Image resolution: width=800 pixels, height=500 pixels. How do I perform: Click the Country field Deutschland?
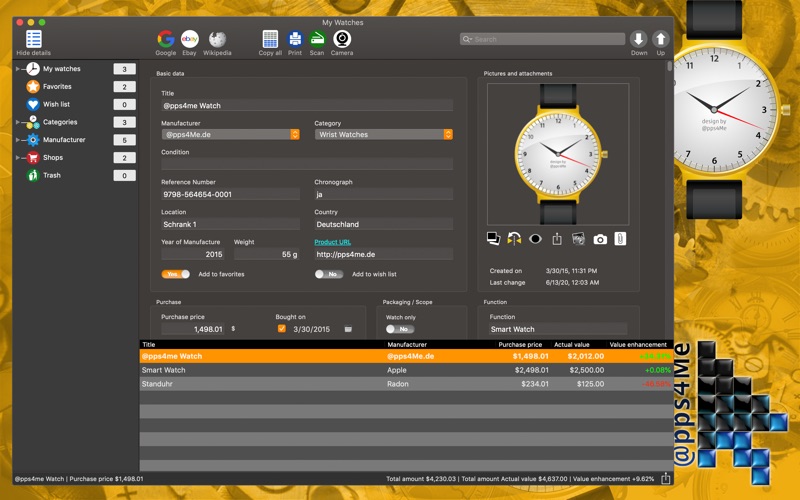384,224
